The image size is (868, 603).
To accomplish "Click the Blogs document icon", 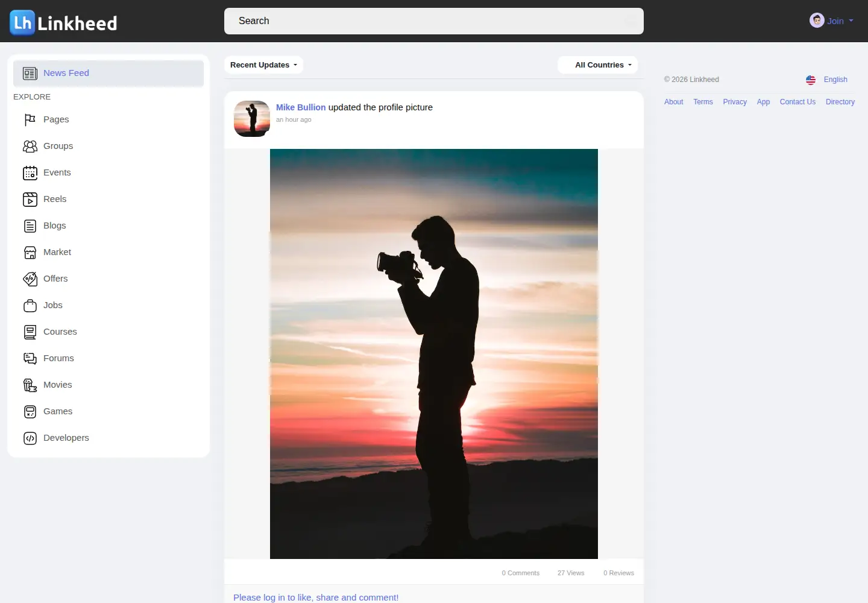I will pyautogui.click(x=30, y=226).
